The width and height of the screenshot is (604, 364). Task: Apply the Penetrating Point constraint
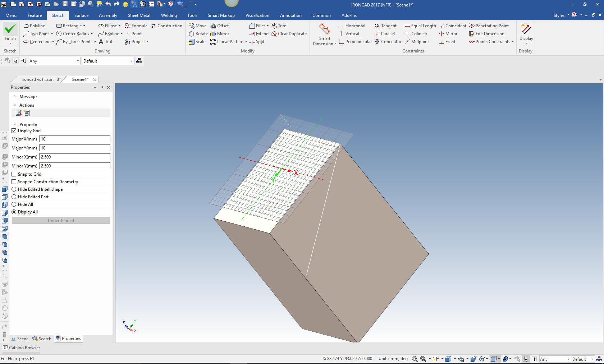(489, 26)
